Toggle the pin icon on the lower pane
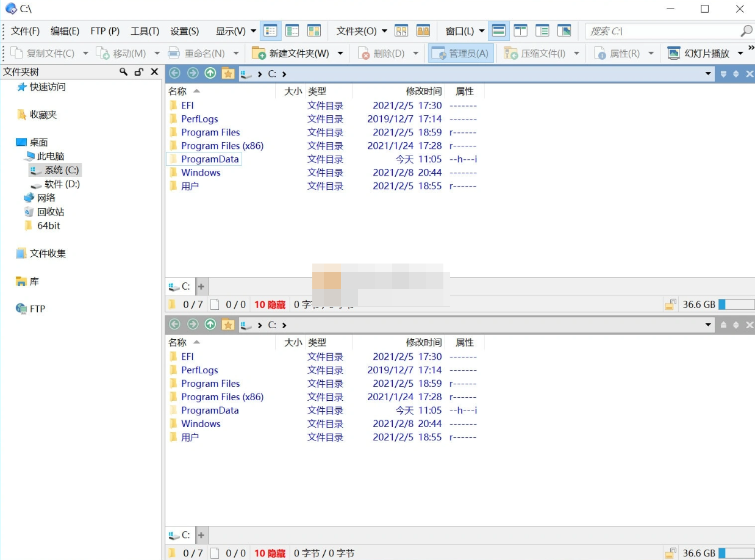This screenshot has height=560, width=755. [723, 325]
